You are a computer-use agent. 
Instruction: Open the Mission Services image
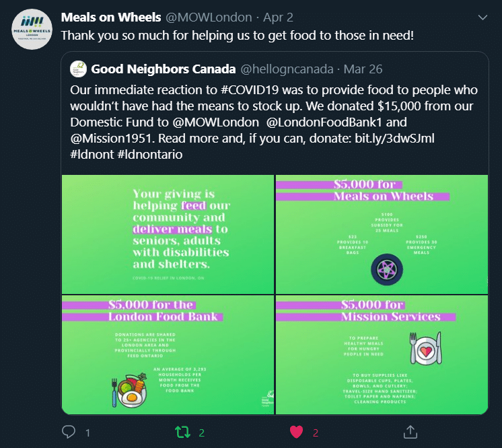[x=382, y=354]
